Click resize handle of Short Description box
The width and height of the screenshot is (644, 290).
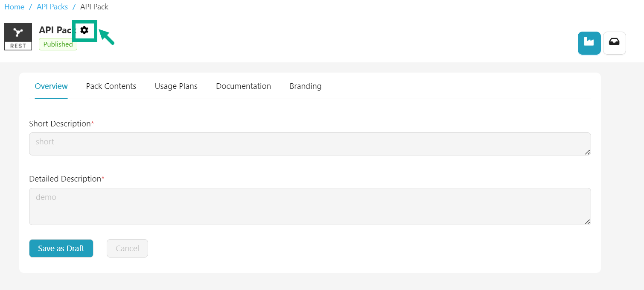click(x=587, y=152)
